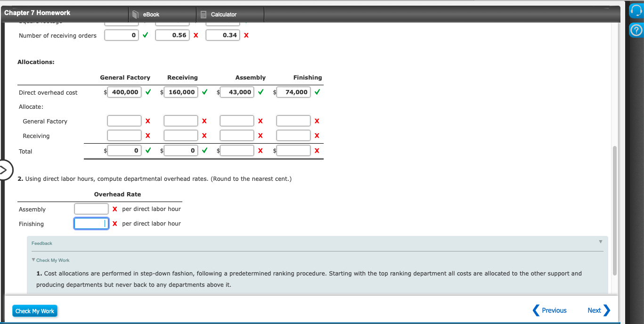Click the receiving orders field showing 0

(122, 35)
